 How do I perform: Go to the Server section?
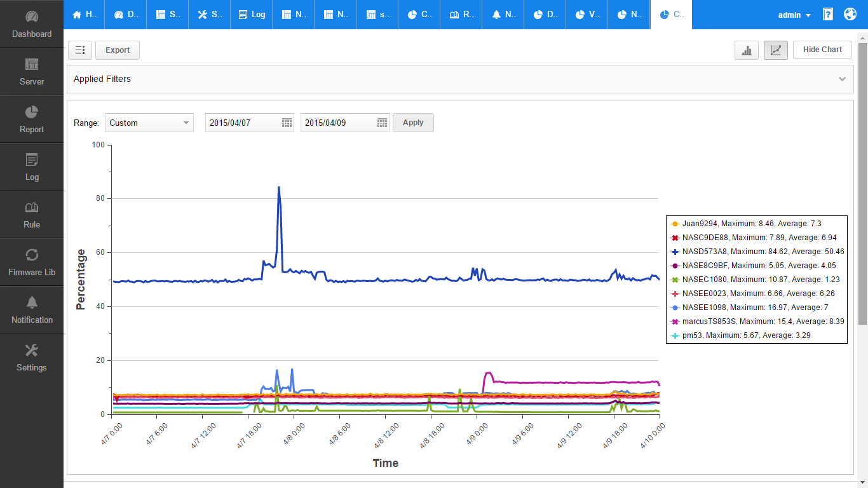[32, 72]
